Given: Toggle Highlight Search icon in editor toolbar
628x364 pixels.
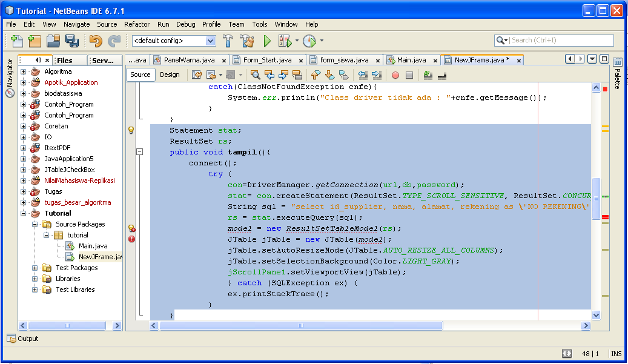Looking at the screenshot, I should point(297,75).
